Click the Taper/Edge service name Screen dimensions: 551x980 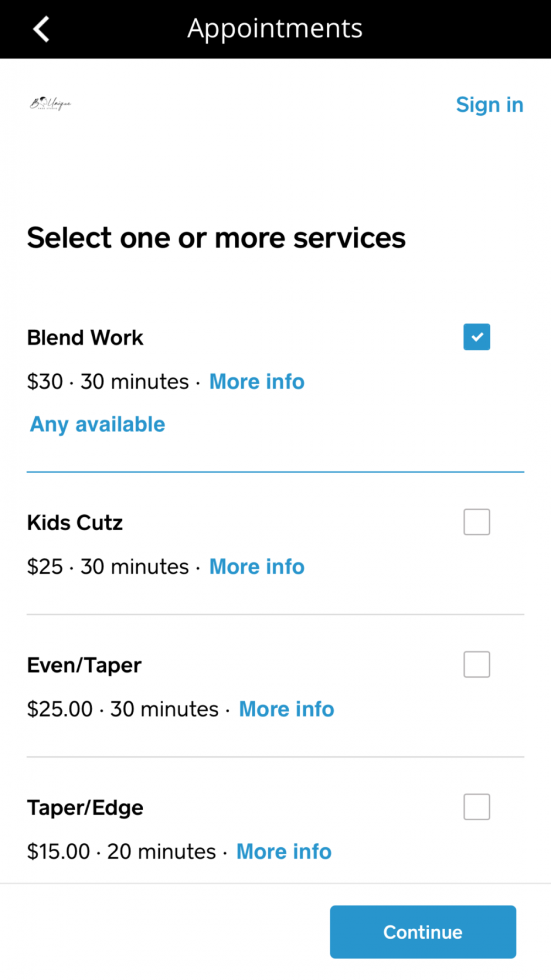pyautogui.click(x=85, y=808)
